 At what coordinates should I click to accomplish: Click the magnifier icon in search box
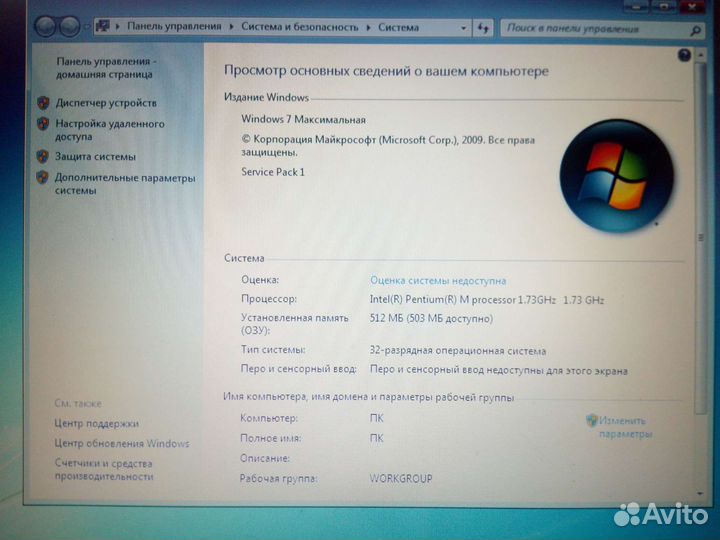click(696, 30)
